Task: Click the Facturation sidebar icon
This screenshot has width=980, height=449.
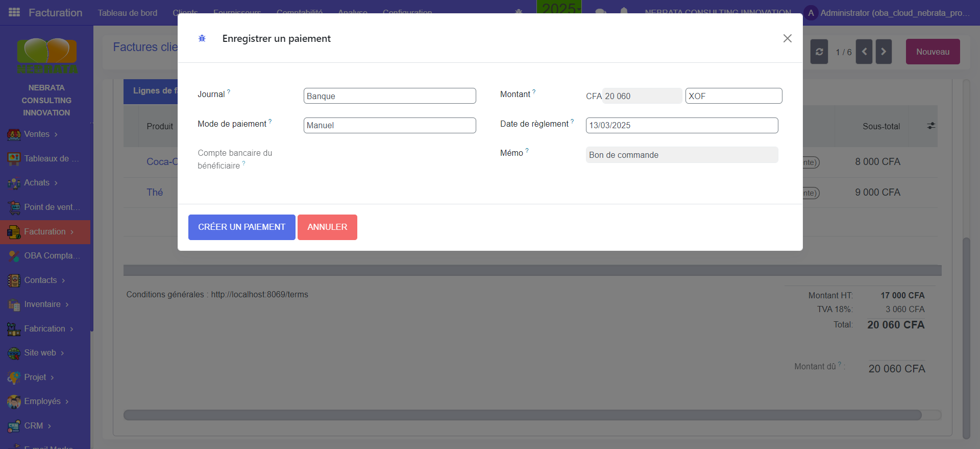Action: tap(14, 232)
